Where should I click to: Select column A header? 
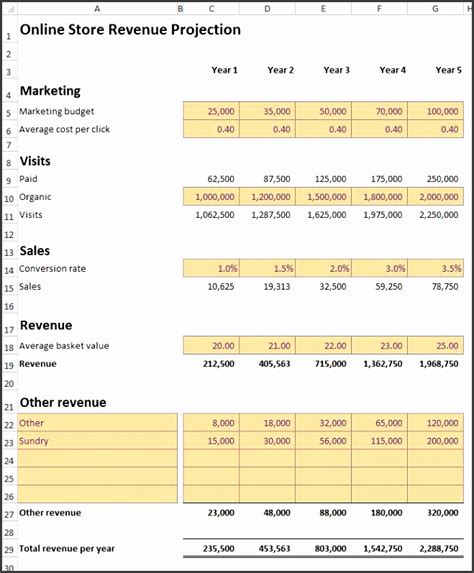click(97, 9)
